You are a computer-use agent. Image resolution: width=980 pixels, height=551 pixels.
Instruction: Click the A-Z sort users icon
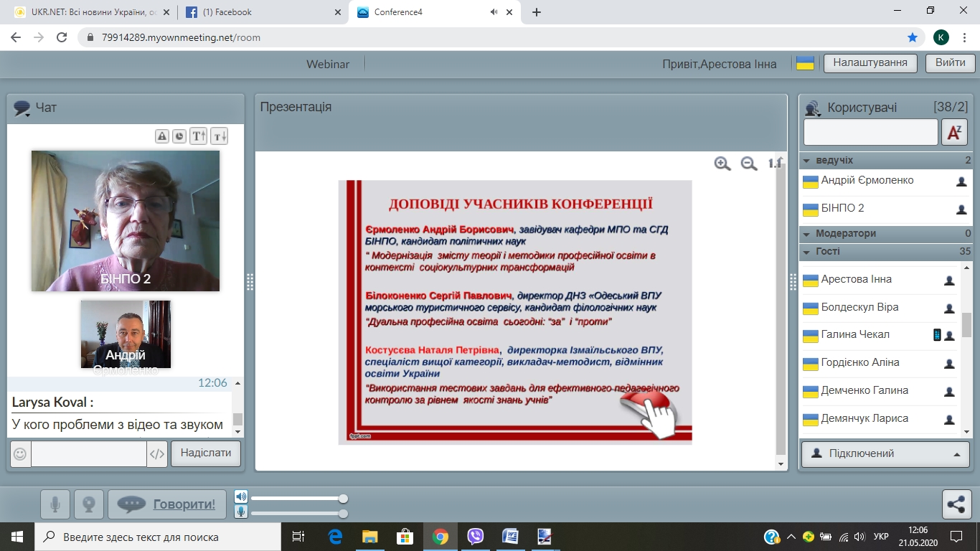tap(955, 132)
